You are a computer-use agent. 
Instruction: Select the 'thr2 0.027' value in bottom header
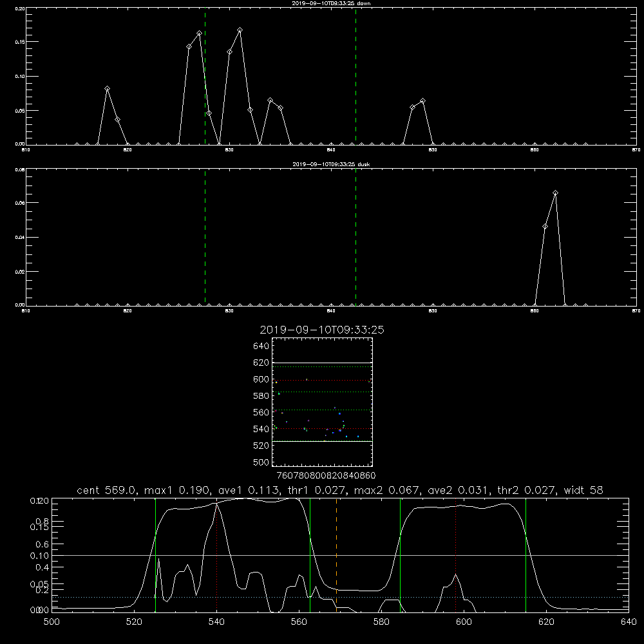pyautogui.click(x=527, y=490)
